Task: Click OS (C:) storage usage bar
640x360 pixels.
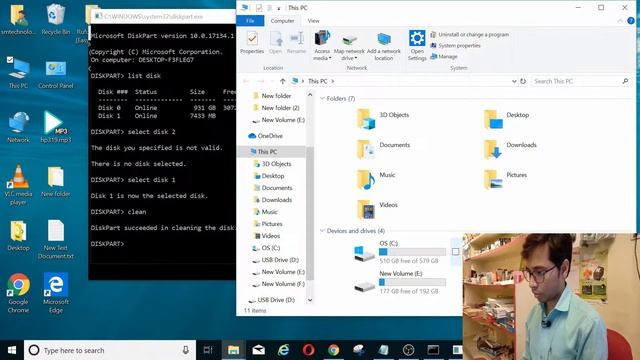Action: [412, 252]
